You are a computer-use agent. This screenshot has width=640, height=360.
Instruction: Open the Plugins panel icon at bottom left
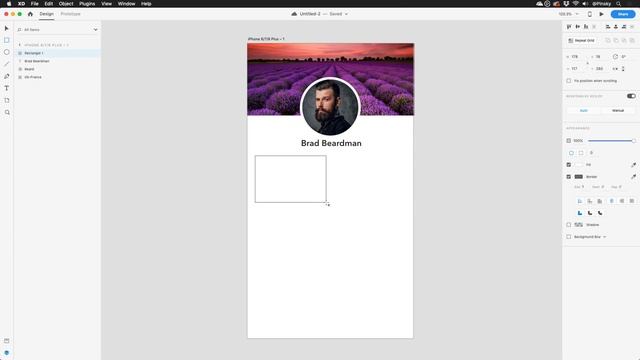(x=7, y=353)
